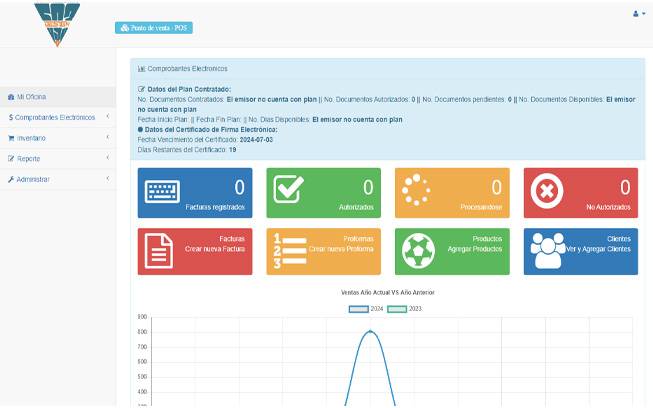This screenshot has width=653, height=408.
Task: Click the soccer ball icon on Productos
Action: point(418,251)
